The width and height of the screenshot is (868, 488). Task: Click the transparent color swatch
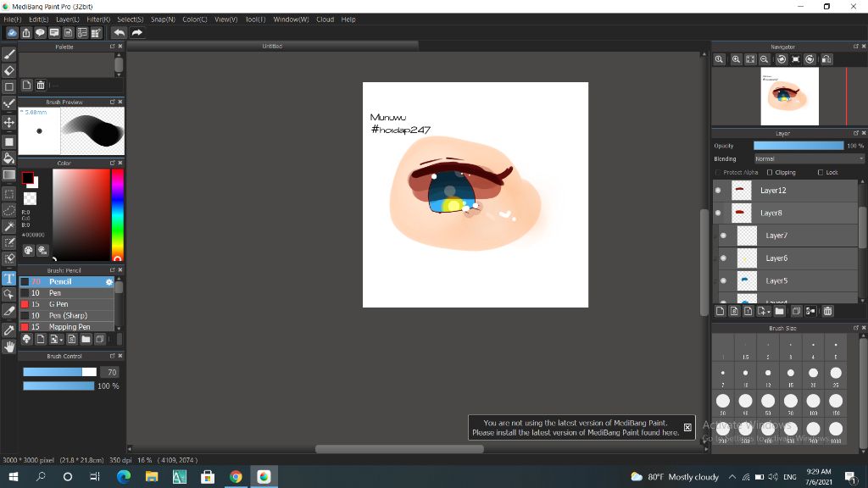30,198
